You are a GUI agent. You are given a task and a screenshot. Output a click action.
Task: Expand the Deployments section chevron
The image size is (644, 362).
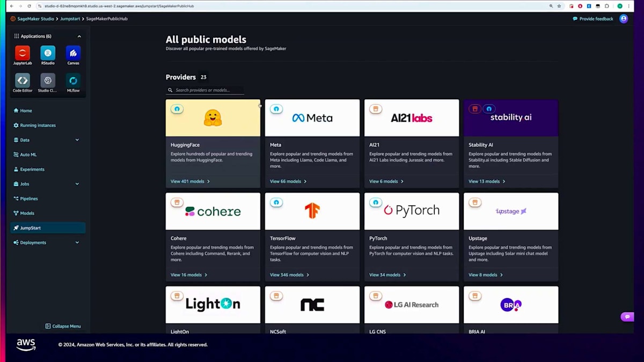pyautogui.click(x=77, y=242)
